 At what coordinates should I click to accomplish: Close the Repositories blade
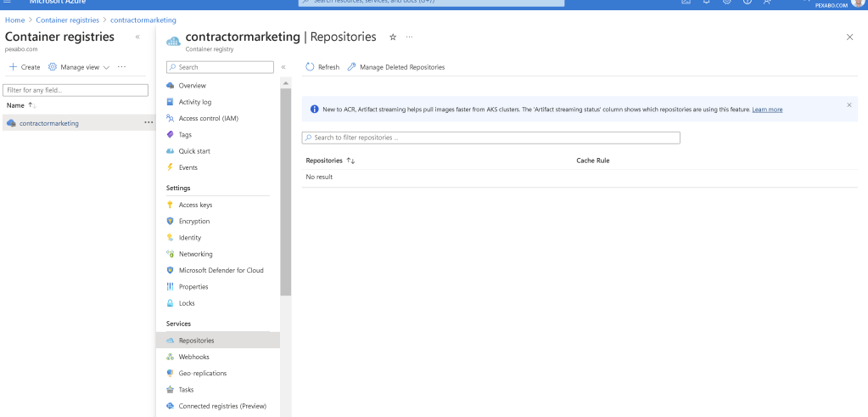[849, 37]
